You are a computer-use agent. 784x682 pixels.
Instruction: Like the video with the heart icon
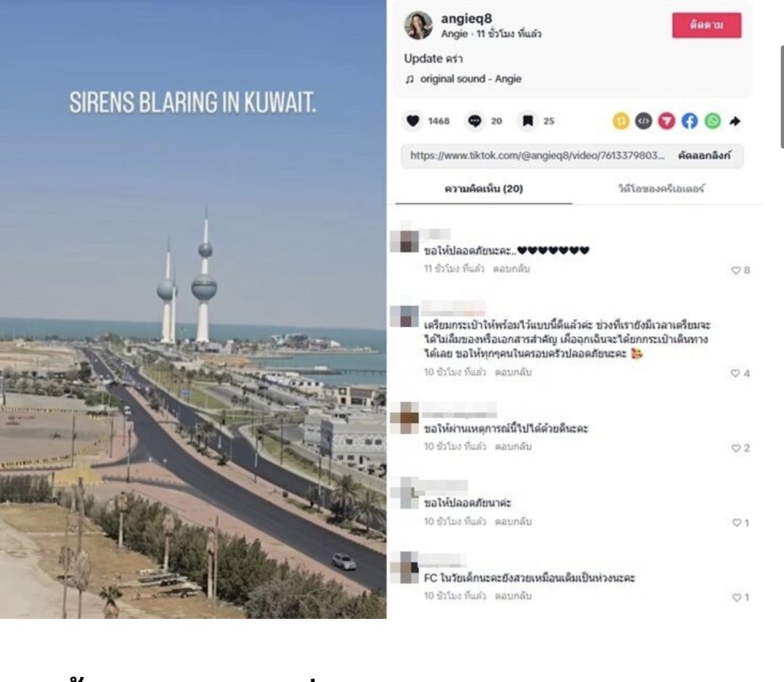click(412, 121)
